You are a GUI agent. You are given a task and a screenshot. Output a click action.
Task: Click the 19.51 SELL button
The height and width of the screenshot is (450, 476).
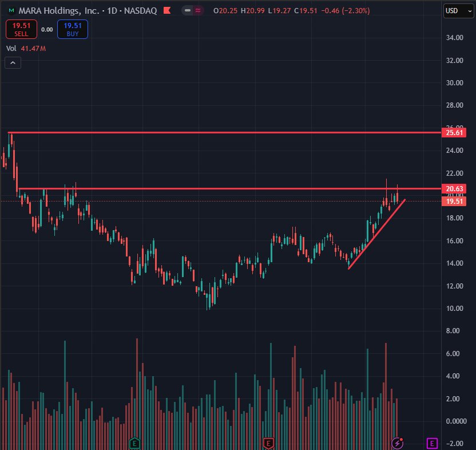[21, 29]
